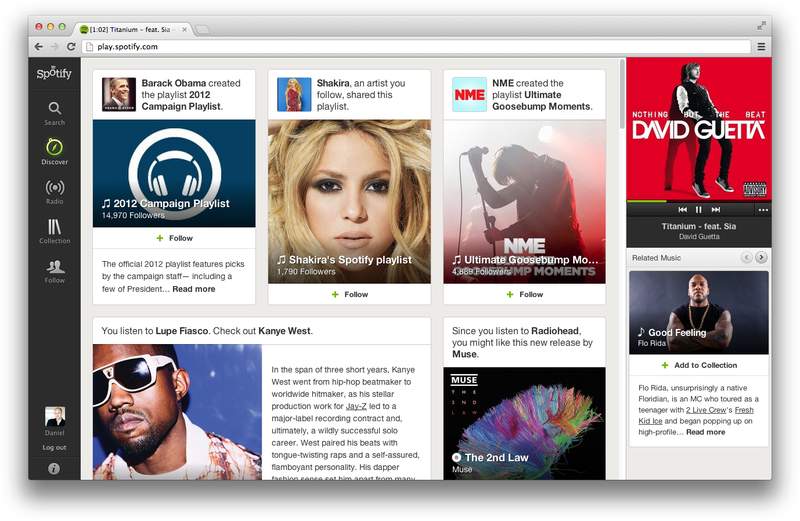Select the Titanium - feat. Sia tab
The width and height of the screenshot is (800, 521).
[133, 30]
